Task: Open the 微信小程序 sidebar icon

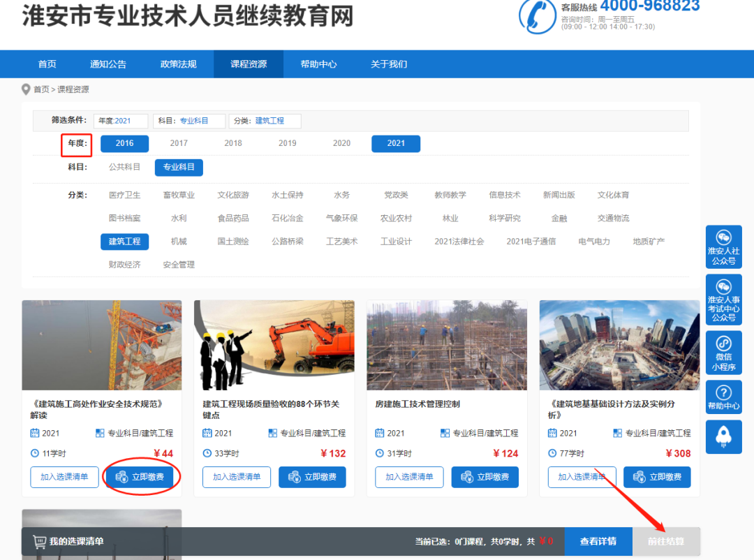Action: point(724,351)
